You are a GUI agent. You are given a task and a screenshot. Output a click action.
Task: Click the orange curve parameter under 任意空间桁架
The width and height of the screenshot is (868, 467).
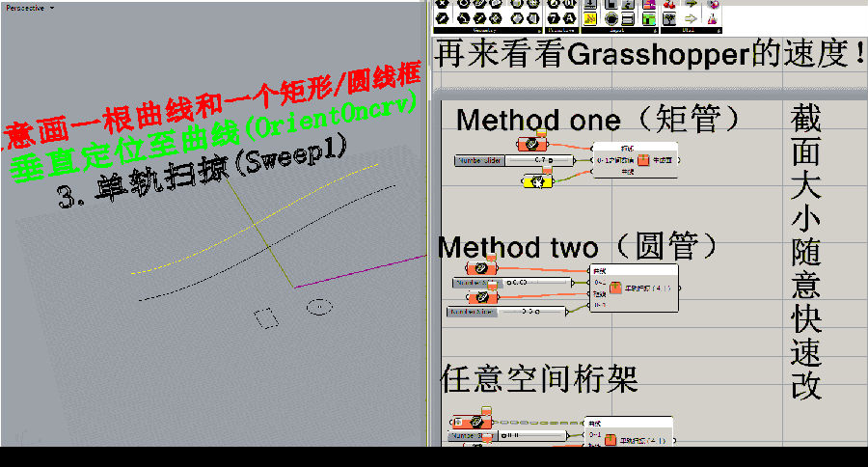472,422
